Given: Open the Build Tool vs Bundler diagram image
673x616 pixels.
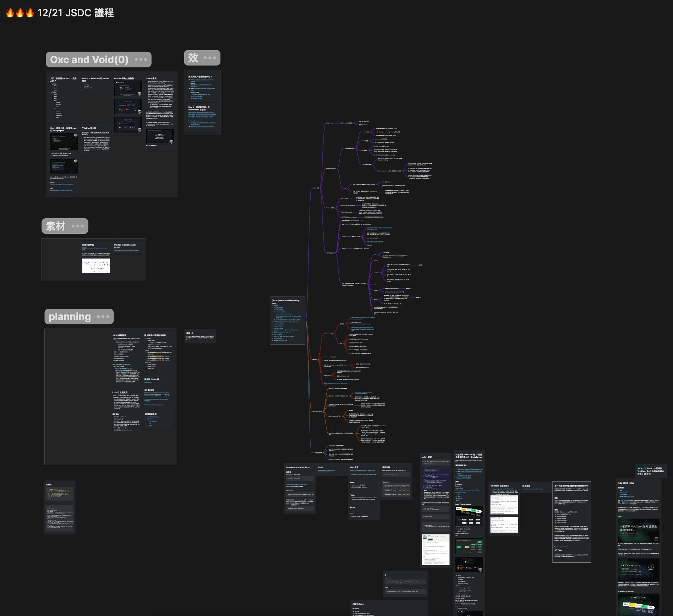Looking at the screenshot, I should pos(469,511).
